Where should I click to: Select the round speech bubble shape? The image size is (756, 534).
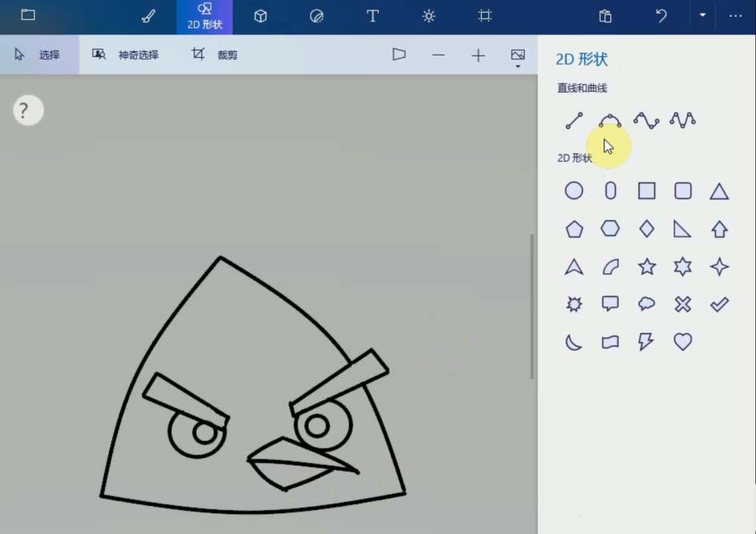[x=646, y=303]
